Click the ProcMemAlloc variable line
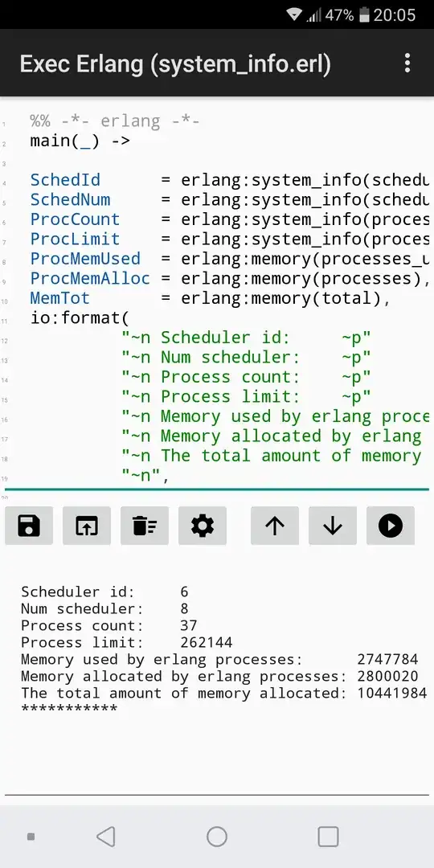 (x=229, y=278)
